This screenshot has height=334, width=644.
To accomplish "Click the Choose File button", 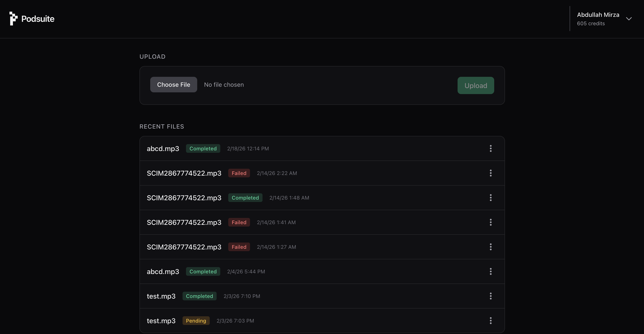I will click(x=174, y=85).
